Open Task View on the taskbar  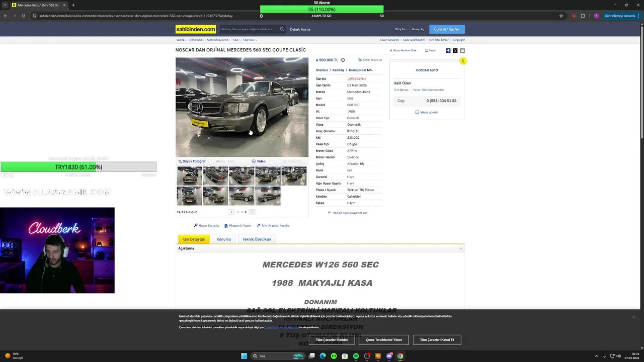[312, 356]
